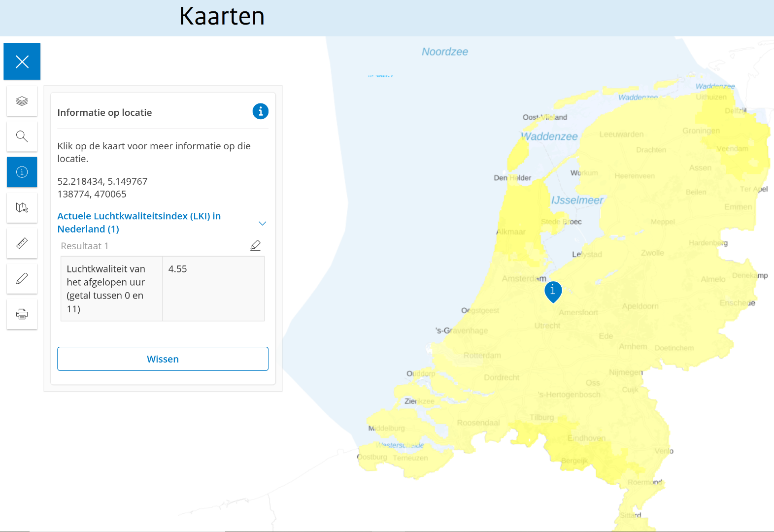Toggle the location information tool

coord(22,172)
